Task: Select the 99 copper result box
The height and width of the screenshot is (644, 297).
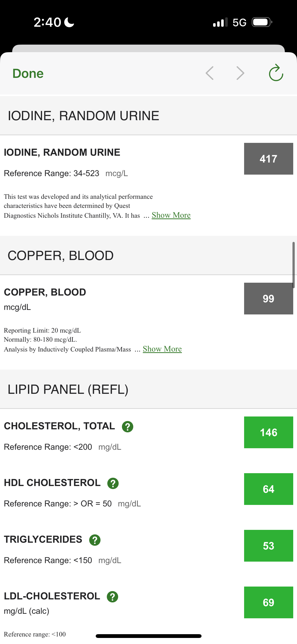Action: pyautogui.click(x=268, y=299)
